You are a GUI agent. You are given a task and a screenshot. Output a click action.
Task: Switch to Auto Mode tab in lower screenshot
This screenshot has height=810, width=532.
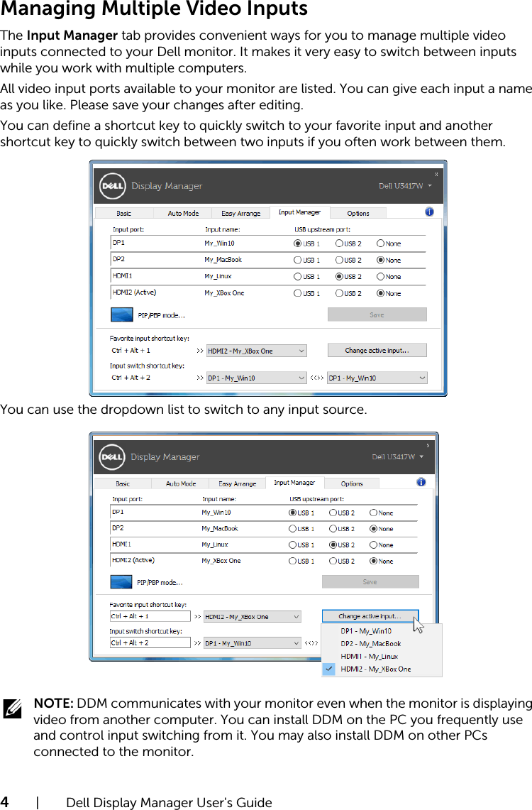tap(181, 483)
